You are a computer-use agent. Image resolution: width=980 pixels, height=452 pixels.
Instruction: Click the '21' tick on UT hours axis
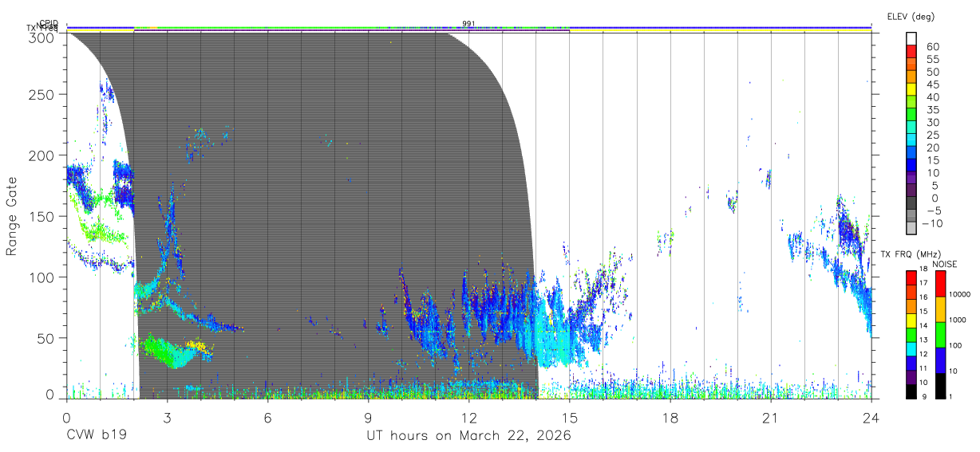(x=771, y=417)
